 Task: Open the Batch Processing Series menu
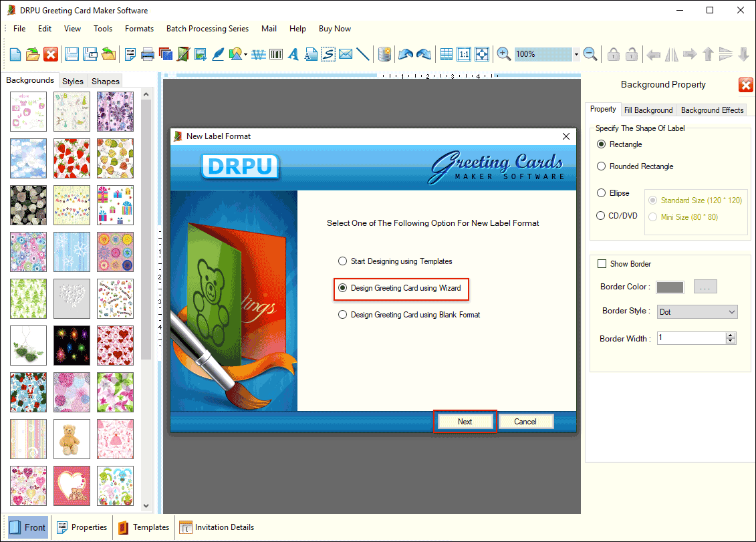(207, 29)
